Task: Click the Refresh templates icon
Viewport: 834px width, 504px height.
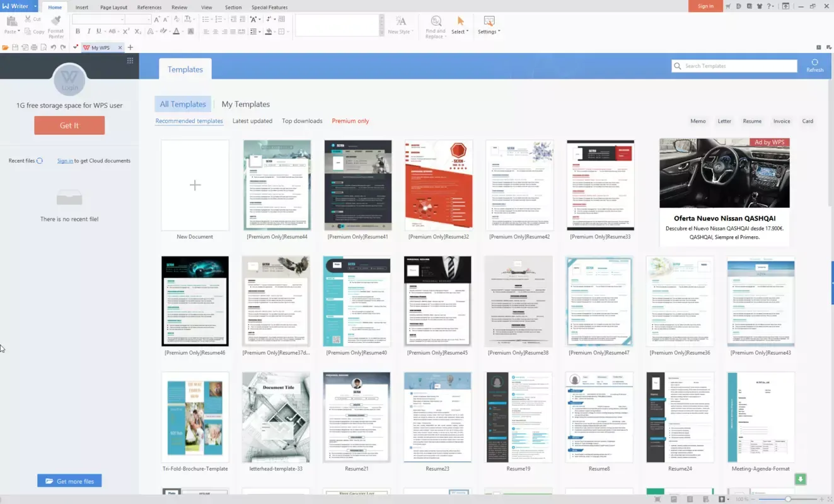Action: [814, 62]
